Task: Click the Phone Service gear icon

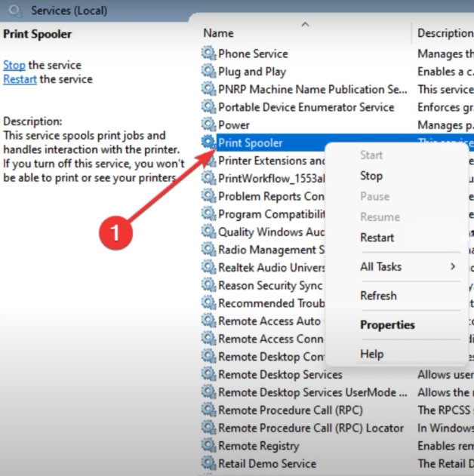Action: click(208, 54)
